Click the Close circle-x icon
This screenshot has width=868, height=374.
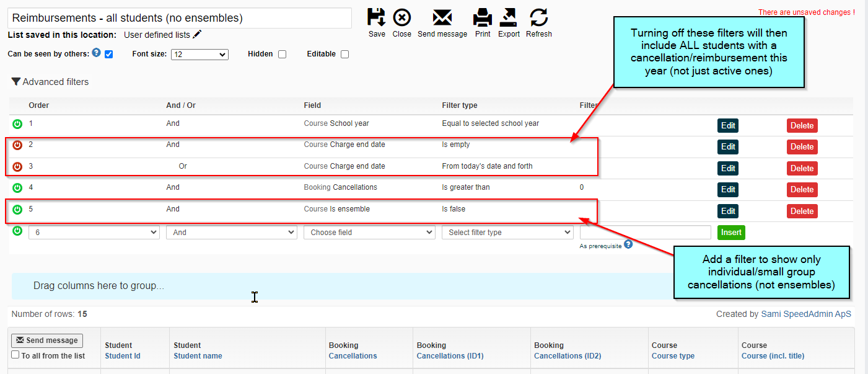tap(401, 17)
